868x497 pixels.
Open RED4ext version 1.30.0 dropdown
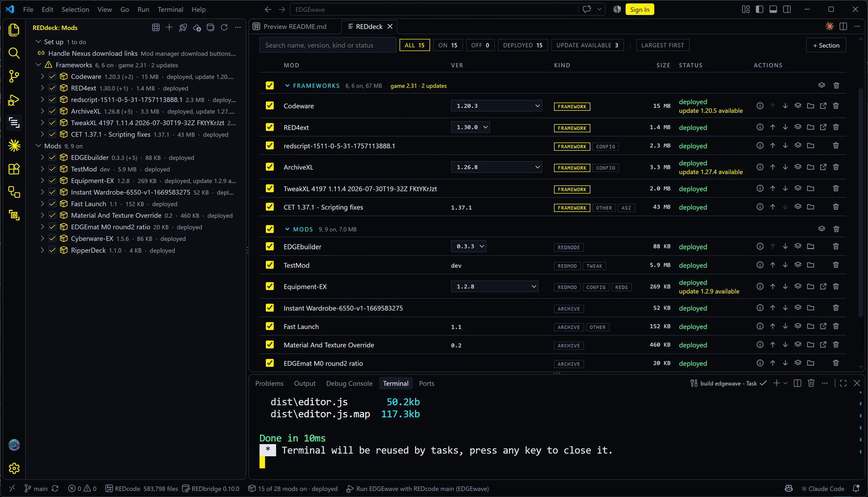pyautogui.click(x=470, y=127)
